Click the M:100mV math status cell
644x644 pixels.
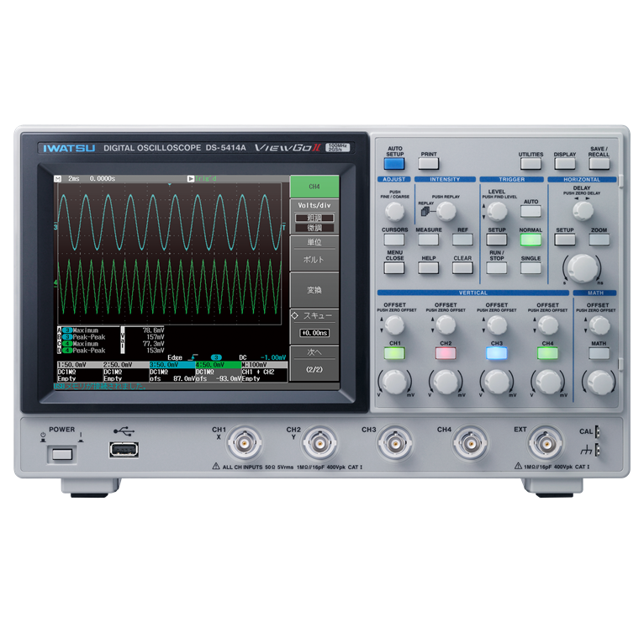tap(264, 365)
